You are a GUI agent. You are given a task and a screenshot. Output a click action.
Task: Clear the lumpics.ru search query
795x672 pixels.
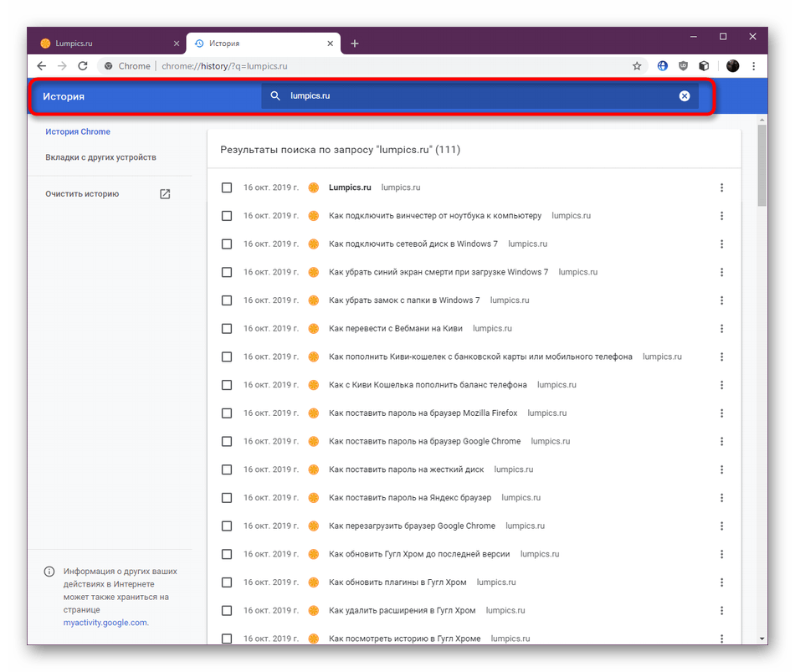(x=685, y=96)
